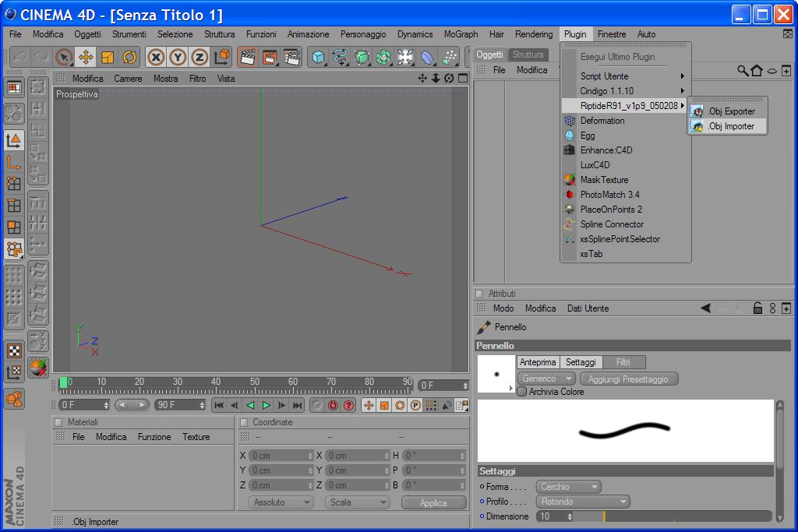
Task: Launch the Egg plugin
Action: click(x=626, y=136)
